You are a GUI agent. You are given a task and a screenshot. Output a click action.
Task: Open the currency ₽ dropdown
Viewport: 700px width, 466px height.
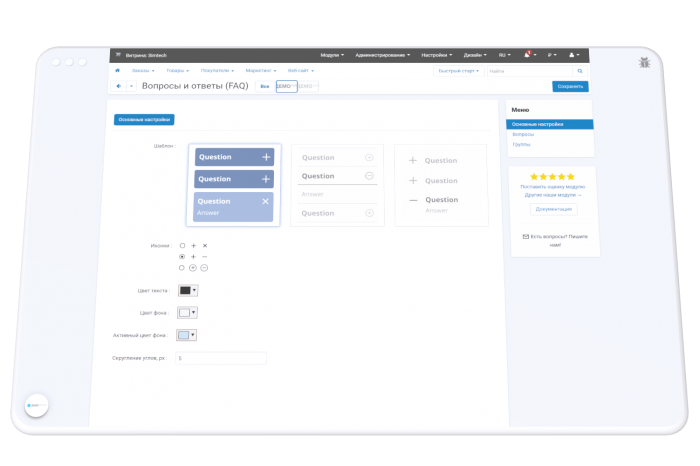click(x=552, y=55)
